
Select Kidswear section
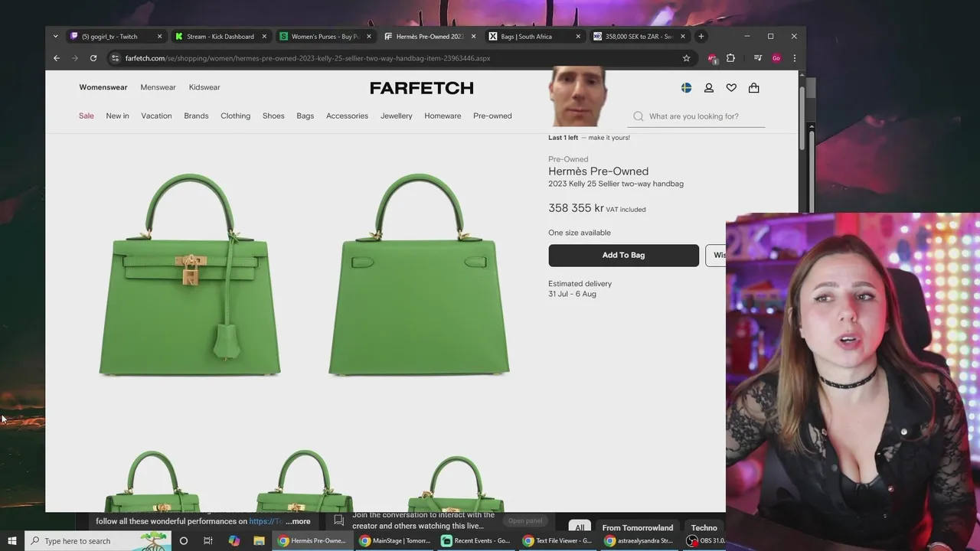pyautogui.click(x=204, y=87)
